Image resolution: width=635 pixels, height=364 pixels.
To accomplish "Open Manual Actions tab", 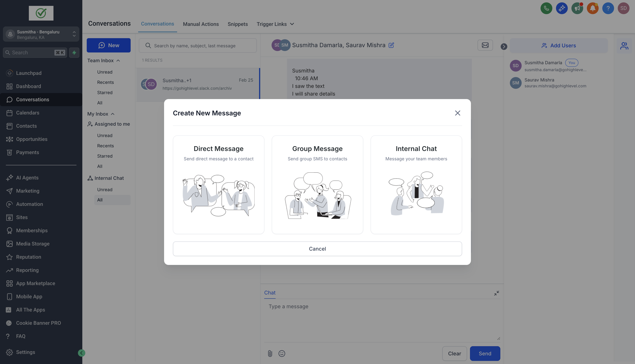I will tap(201, 24).
